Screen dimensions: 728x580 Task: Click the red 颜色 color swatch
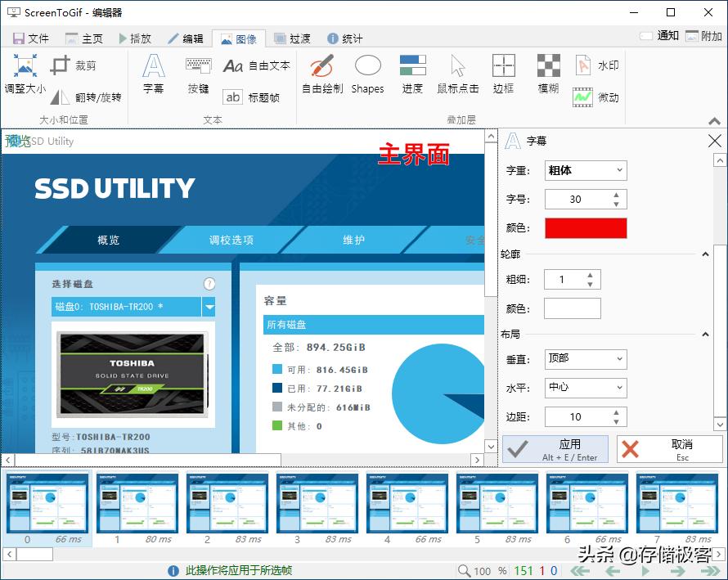(x=586, y=227)
